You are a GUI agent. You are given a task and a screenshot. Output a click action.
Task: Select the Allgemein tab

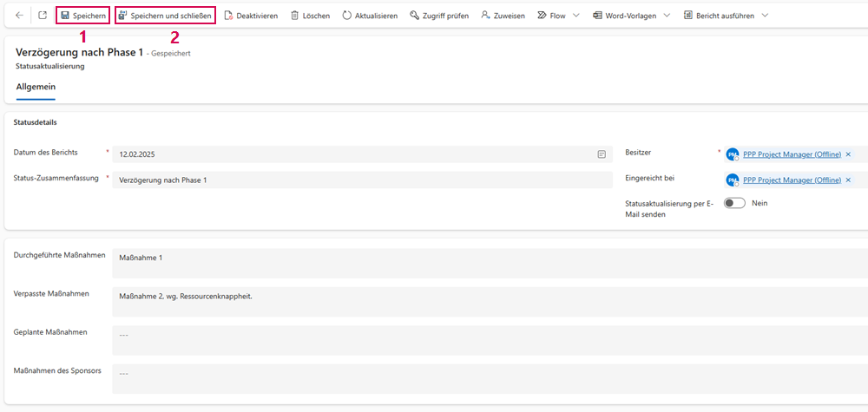[x=35, y=87]
